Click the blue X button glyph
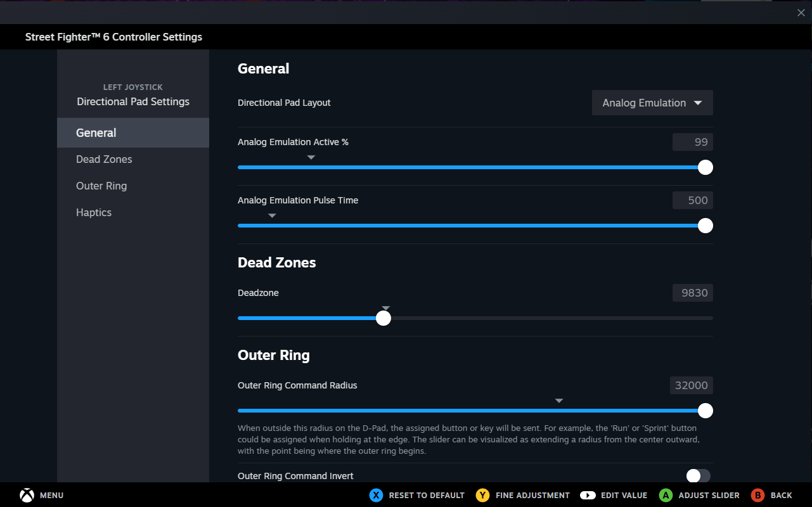The width and height of the screenshot is (812, 507). point(377,495)
